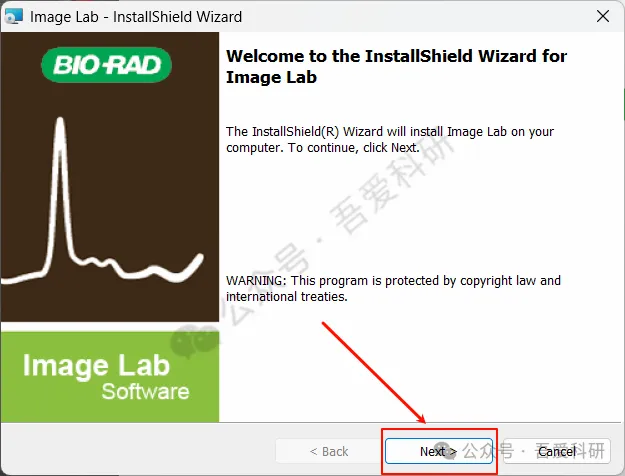Click the WeChat watermark icon beside green banner

point(193,340)
